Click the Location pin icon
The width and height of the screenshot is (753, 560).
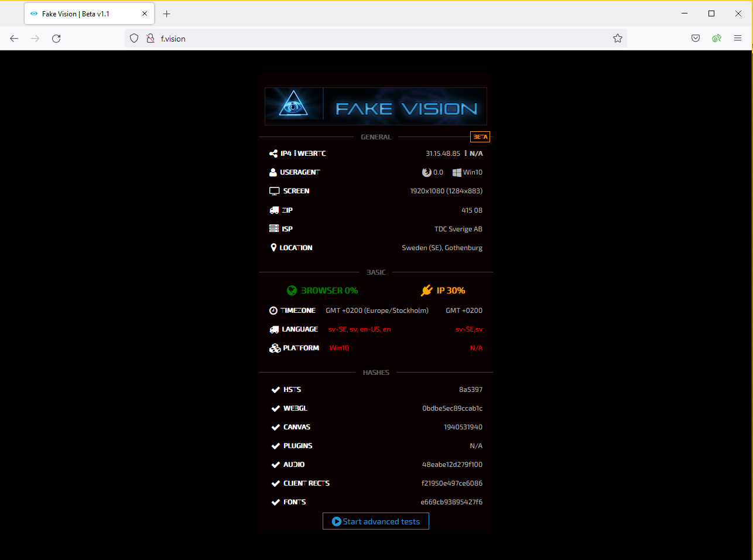pyautogui.click(x=273, y=248)
